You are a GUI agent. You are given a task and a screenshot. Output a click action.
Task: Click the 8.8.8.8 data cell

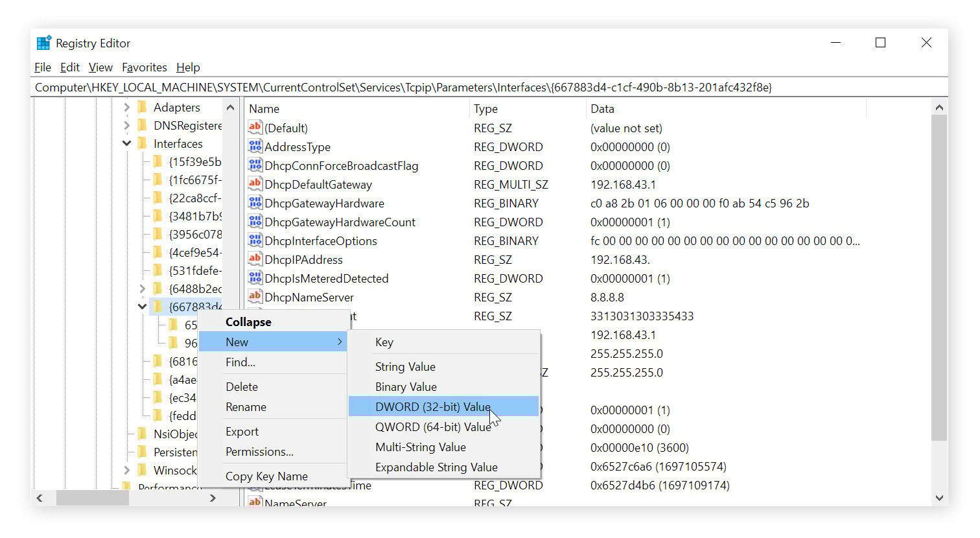[x=607, y=297]
